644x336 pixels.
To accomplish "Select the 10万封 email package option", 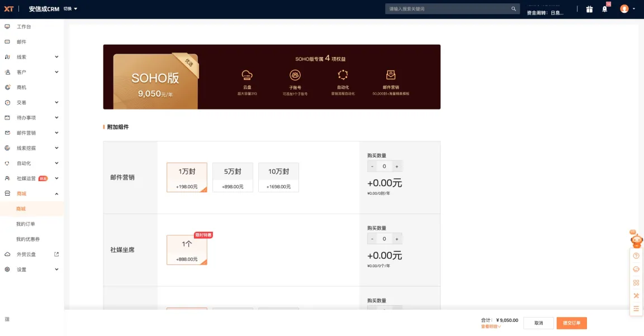I will click(x=278, y=177).
